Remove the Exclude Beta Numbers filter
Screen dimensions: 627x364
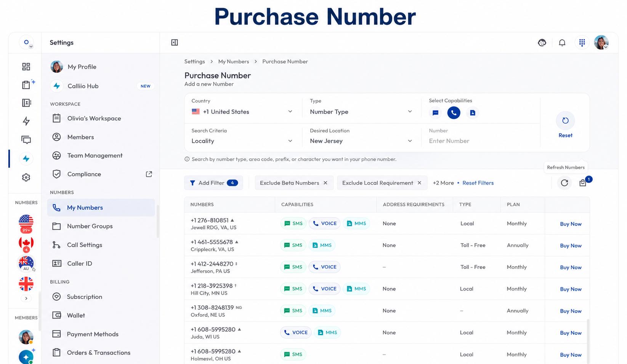coord(326,183)
